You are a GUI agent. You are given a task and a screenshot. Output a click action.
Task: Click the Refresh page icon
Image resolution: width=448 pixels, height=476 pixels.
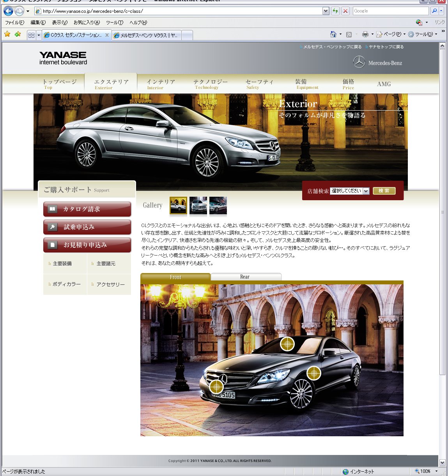click(x=335, y=11)
